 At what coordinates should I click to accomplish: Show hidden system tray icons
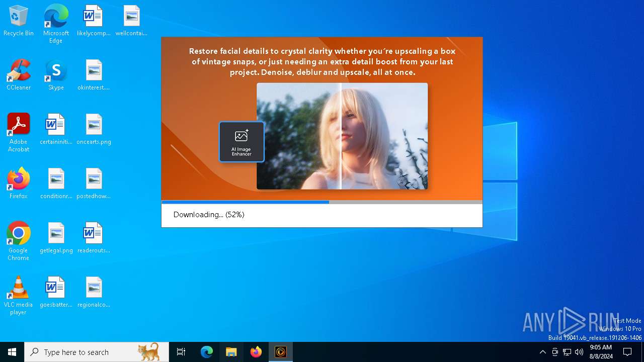[542, 352]
